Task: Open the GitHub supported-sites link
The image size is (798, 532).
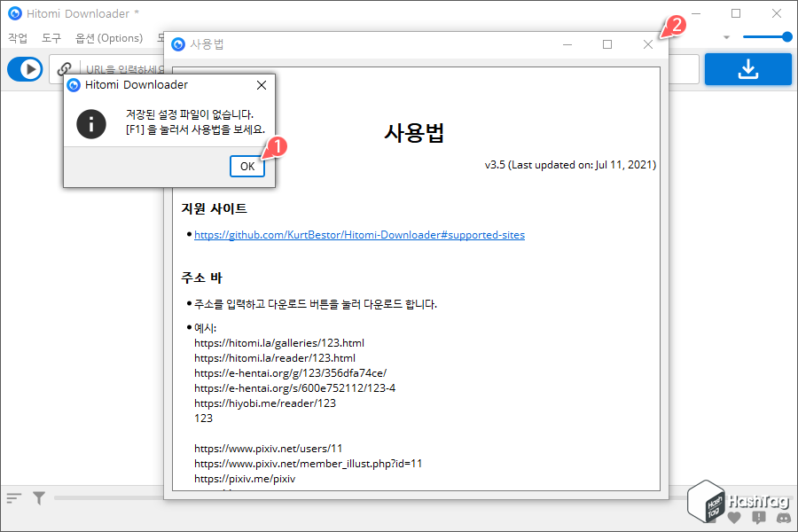Action: 358,234
